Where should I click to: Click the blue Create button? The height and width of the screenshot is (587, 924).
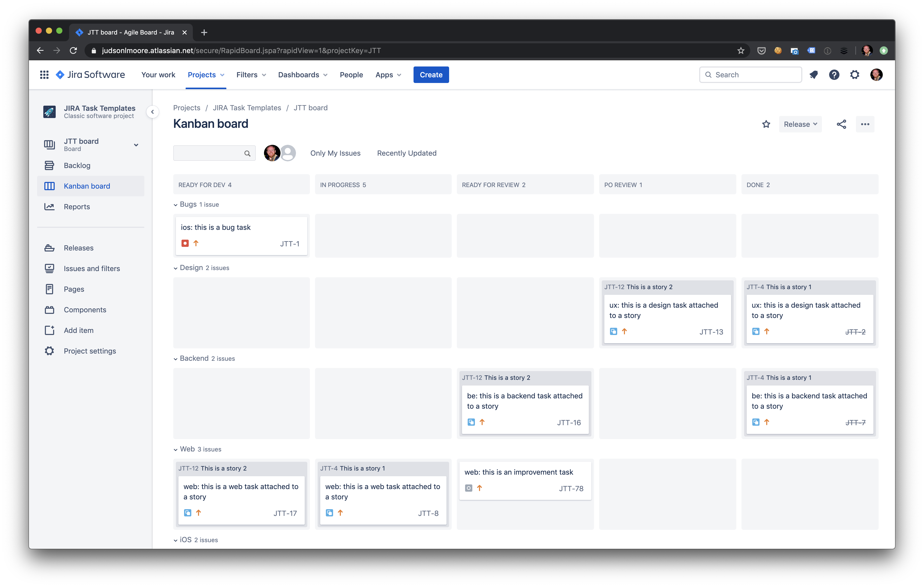tap(431, 75)
